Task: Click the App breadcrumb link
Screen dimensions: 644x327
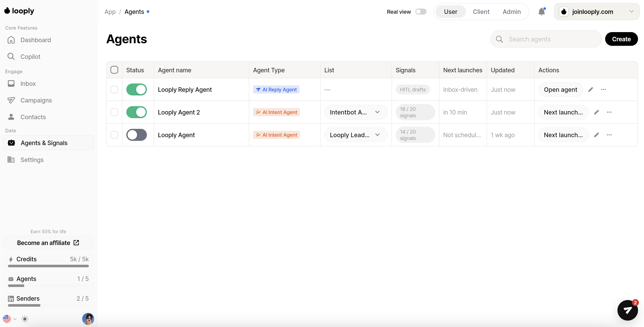Action: coord(110,12)
